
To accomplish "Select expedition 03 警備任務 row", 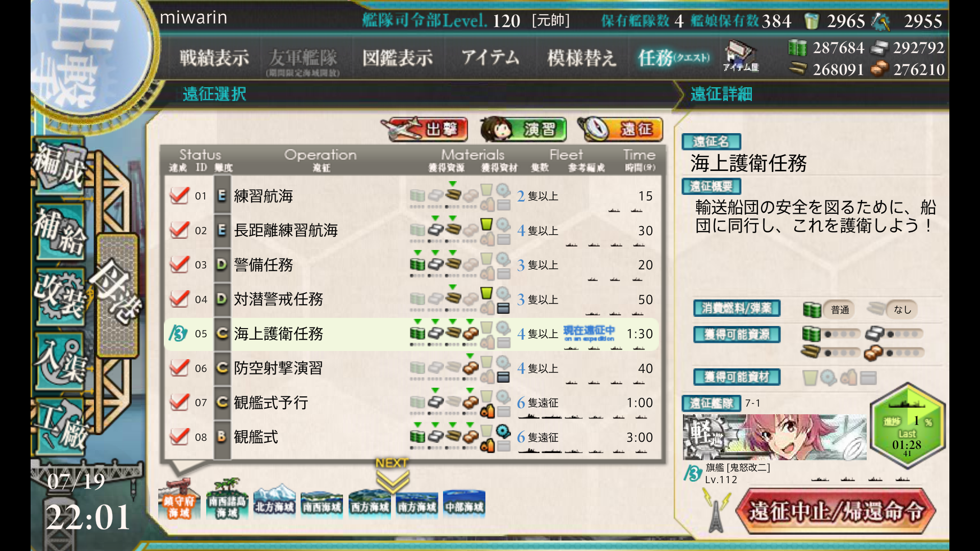I will pyautogui.click(x=412, y=265).
